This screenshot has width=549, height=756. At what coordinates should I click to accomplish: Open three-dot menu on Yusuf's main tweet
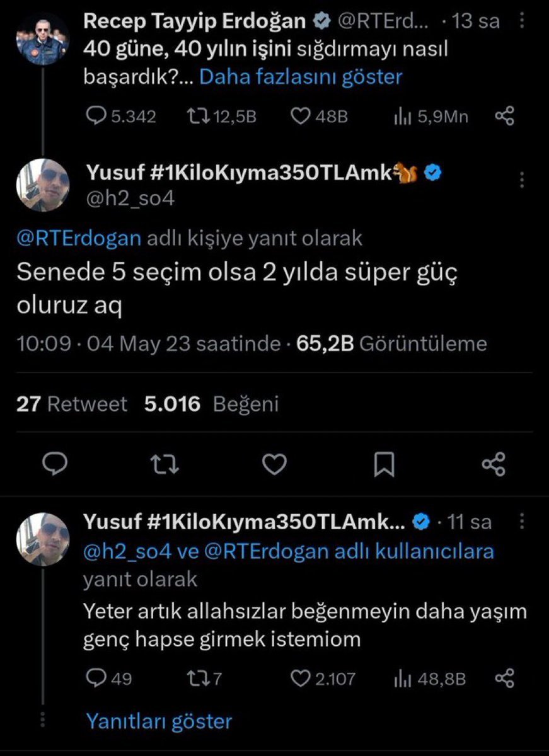[x=522, y=181]
